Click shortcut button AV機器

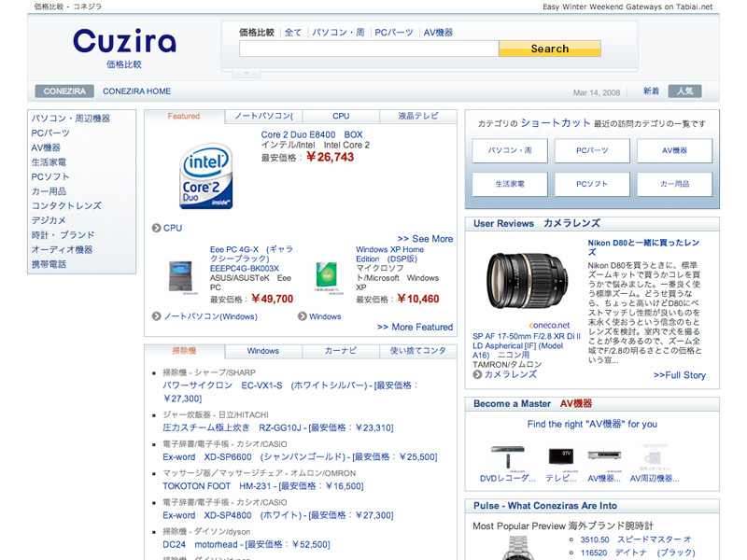[x=674, y=150]
